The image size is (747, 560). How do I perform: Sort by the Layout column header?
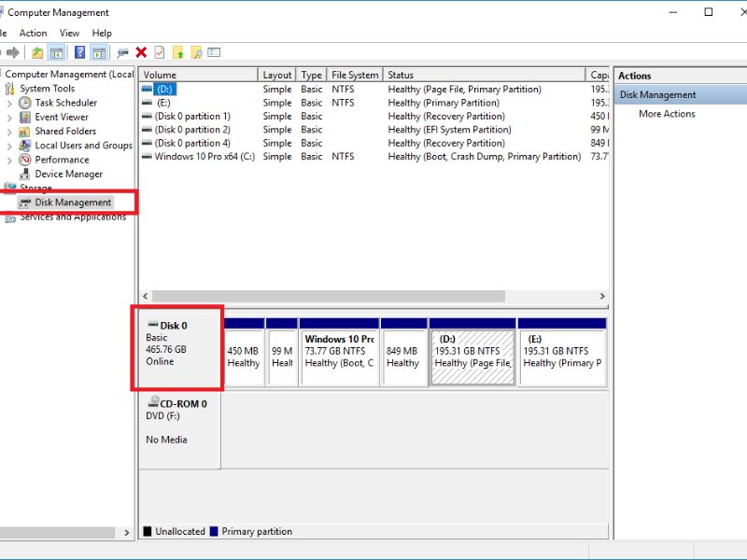pos(276,75)
